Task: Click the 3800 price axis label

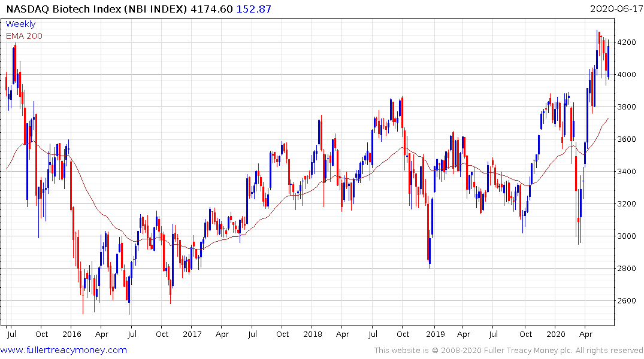Action: (x=627, y=107)
